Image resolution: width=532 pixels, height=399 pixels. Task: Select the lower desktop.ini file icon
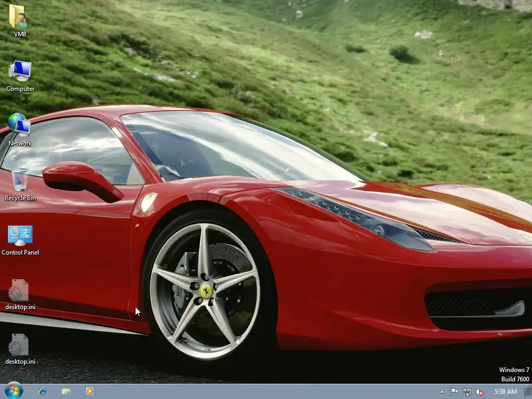19,345
